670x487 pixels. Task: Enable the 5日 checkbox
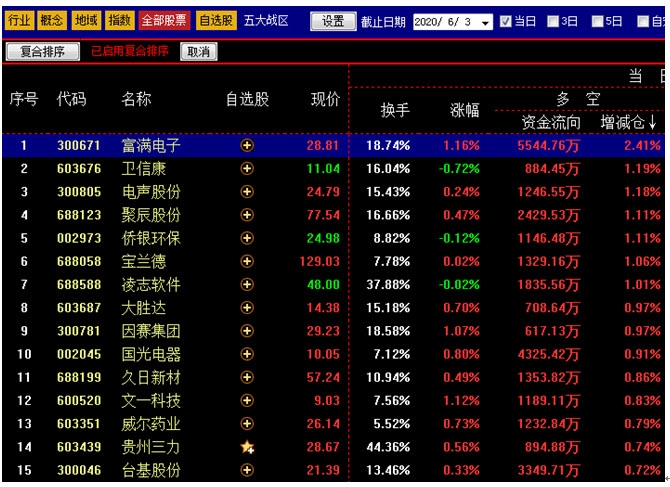tap(597, 21)
